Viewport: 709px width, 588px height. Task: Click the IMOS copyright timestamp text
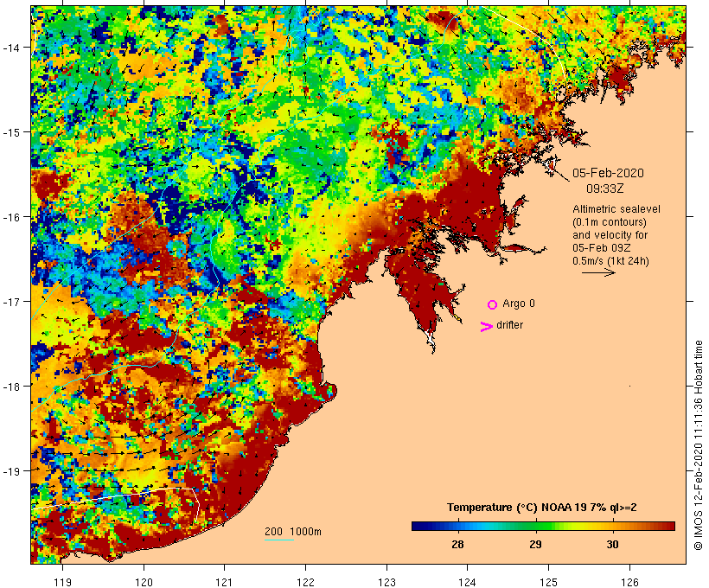tap(698, 445)
